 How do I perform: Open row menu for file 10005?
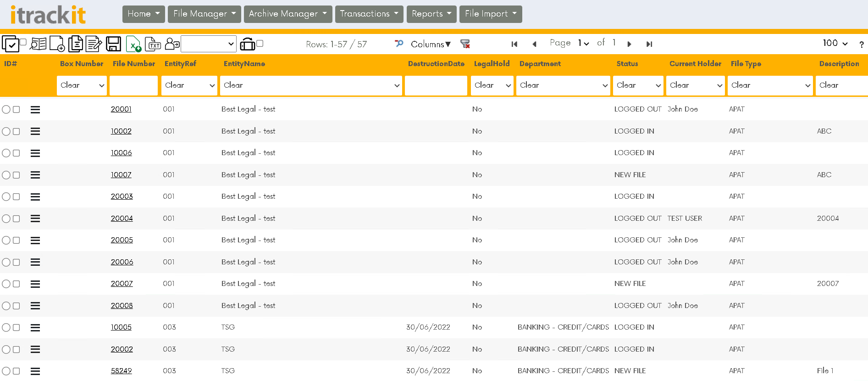[x=35, y=328]
